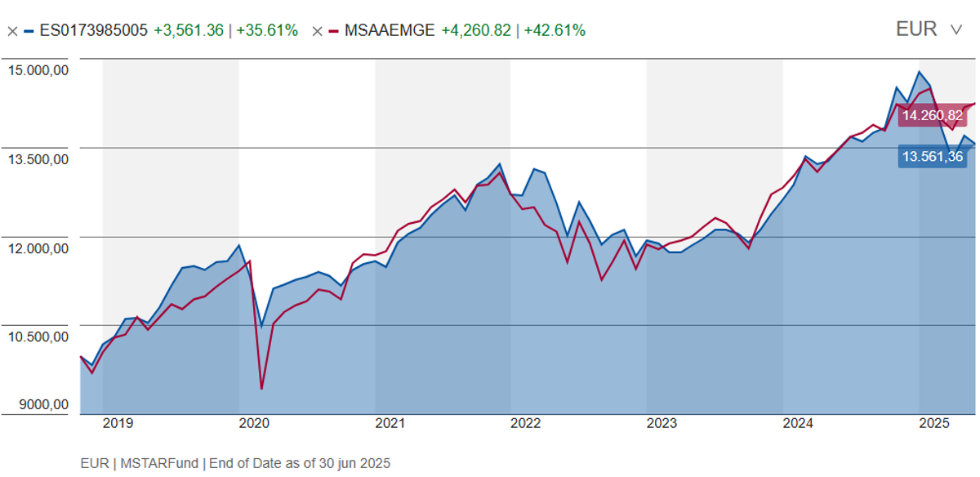Remove the MSAAEMGE series with its X
The width and height of the screenshot is (980, 477).
point(318,31)
